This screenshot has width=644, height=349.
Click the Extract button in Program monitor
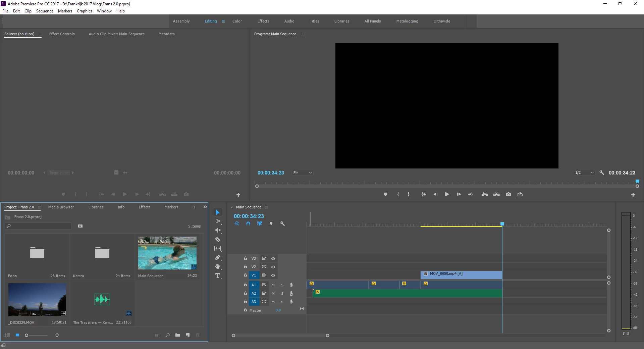pyautogui.click(x=496, y=194)
